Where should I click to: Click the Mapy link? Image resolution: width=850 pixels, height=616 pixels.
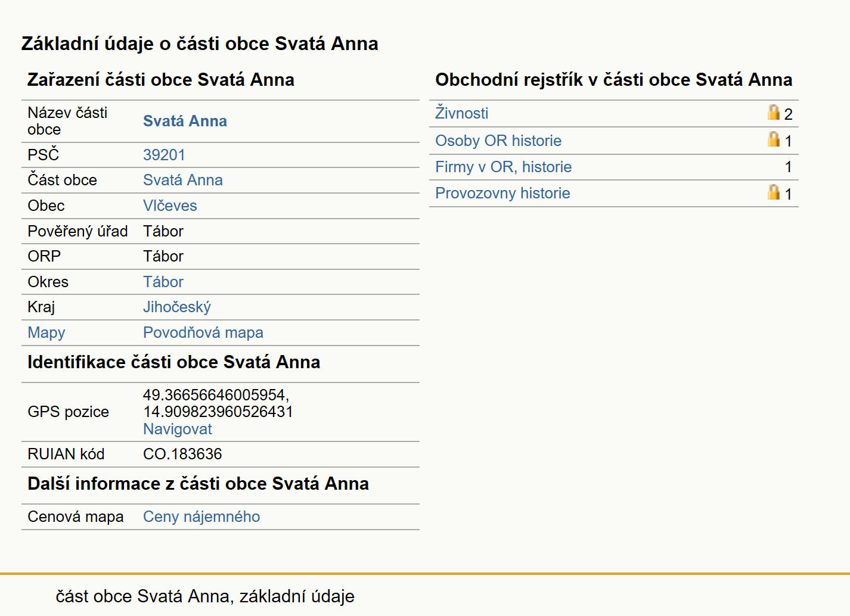[46, 333]
